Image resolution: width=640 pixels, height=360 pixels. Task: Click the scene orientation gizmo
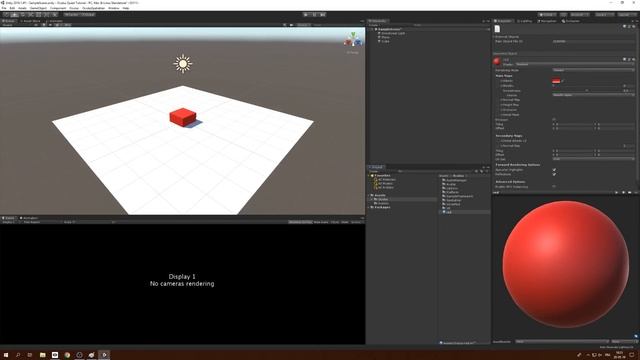(353, 40)
